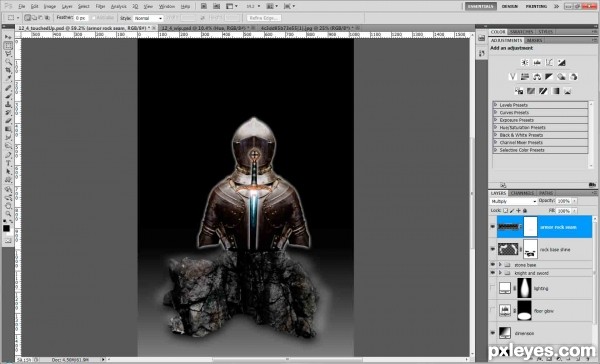Choose the New selection mode icon
This screenshot has height=364, width=600.
tap(28, 18)
